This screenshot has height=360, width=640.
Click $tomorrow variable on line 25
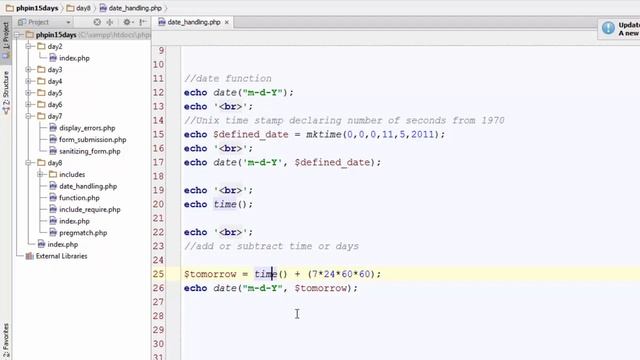coord(210,274)
